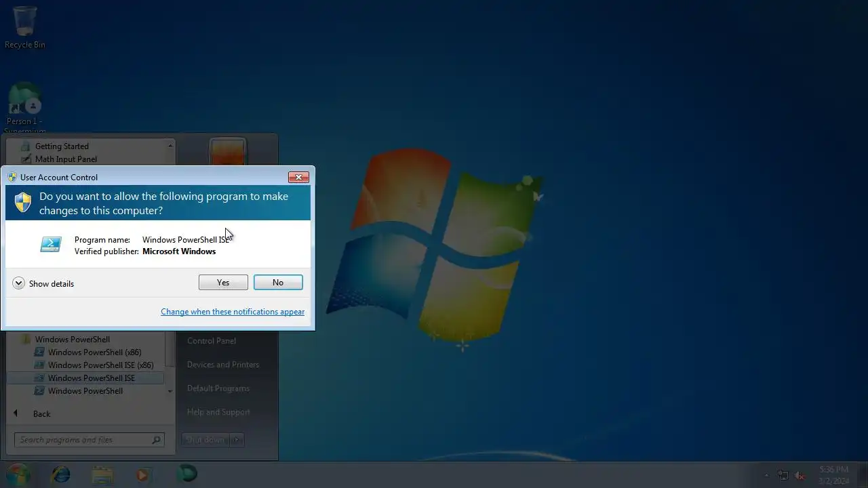Open Internet Explorer from the taskbar

tap(61, 474)
